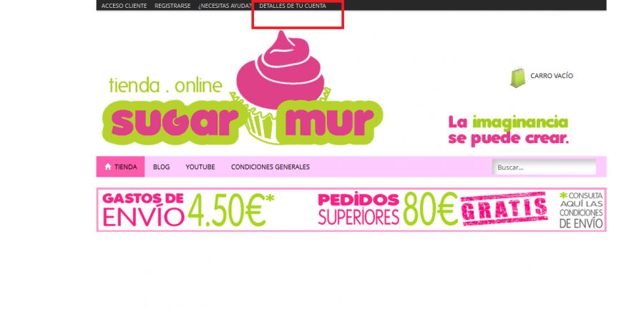Open the YouTube menu item

(200, 167)
